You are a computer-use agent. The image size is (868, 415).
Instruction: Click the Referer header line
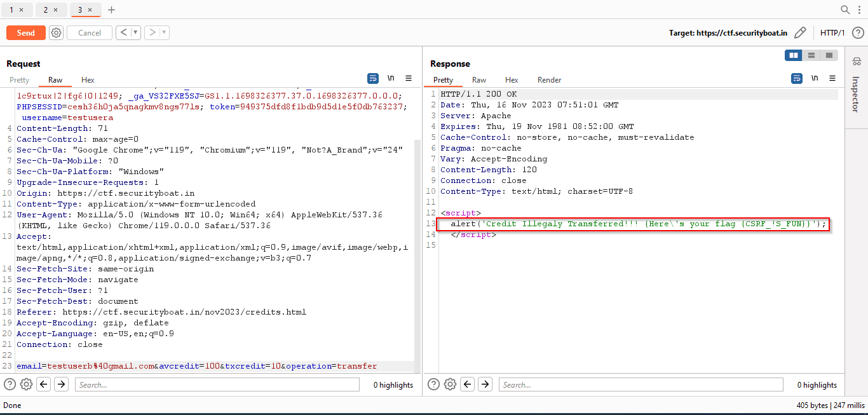(x=161, y=312)
